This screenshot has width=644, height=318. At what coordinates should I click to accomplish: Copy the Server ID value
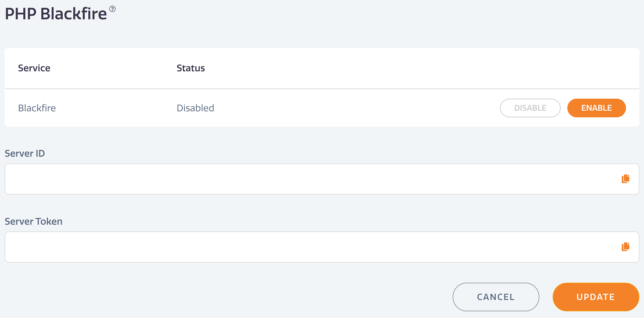coord(625,179)
